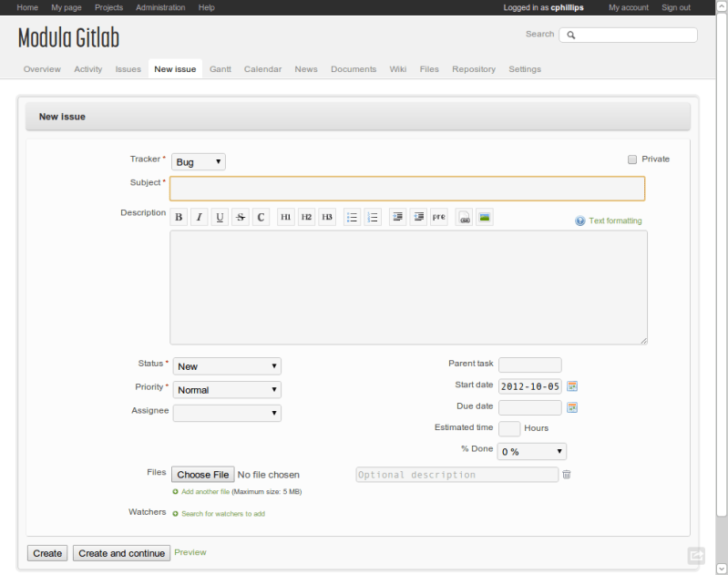
Task: Switch to the Activity tab
Action: click(x=88, y=69)
